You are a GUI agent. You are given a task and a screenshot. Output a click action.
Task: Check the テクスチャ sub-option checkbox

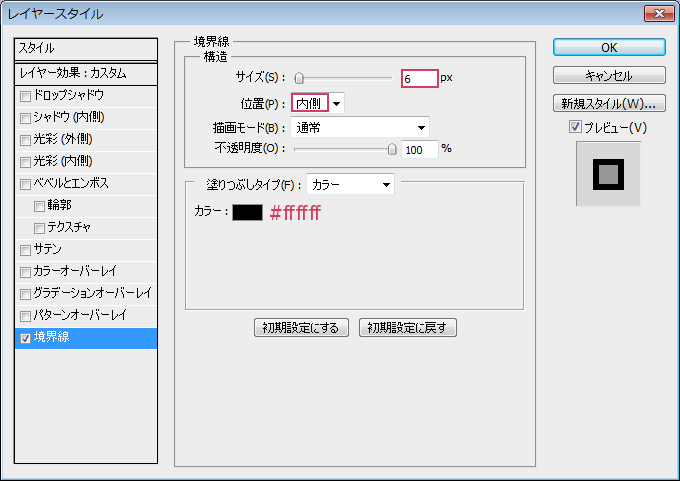(x=39, y=228)
